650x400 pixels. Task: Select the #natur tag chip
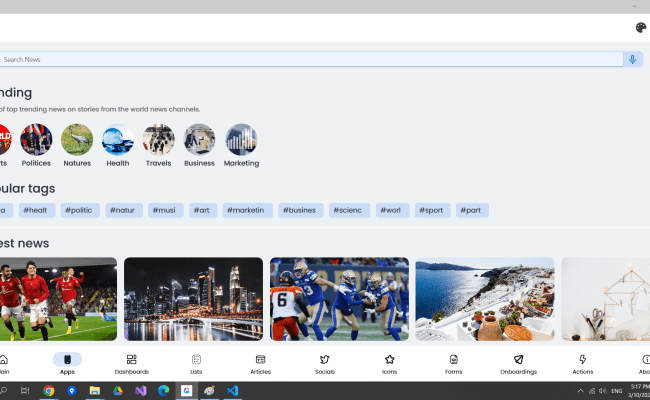pos(124,210)
